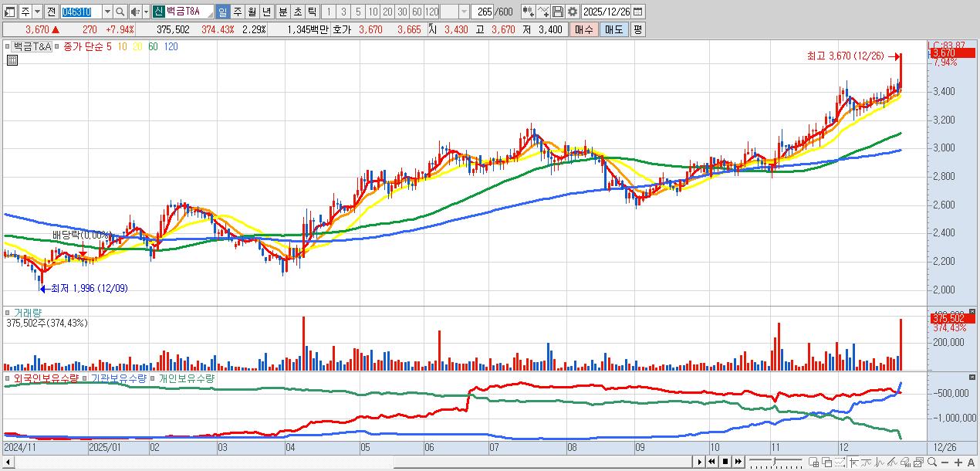Image resolution: width=980 pixels, height=471 pixels.
Task: Click the save chart diskette icon
Action: (x=558, y=12)
